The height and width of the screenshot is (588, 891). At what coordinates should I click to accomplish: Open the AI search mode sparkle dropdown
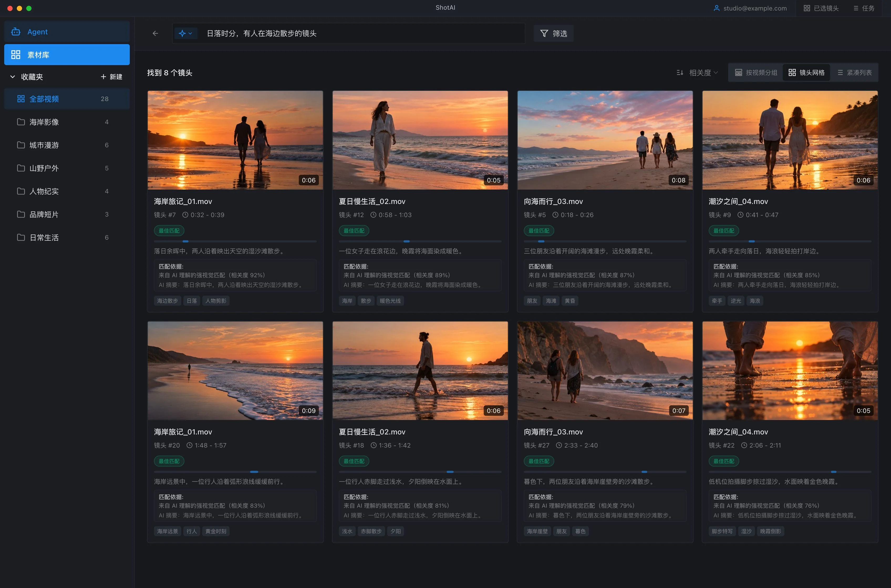pos(185,33)
